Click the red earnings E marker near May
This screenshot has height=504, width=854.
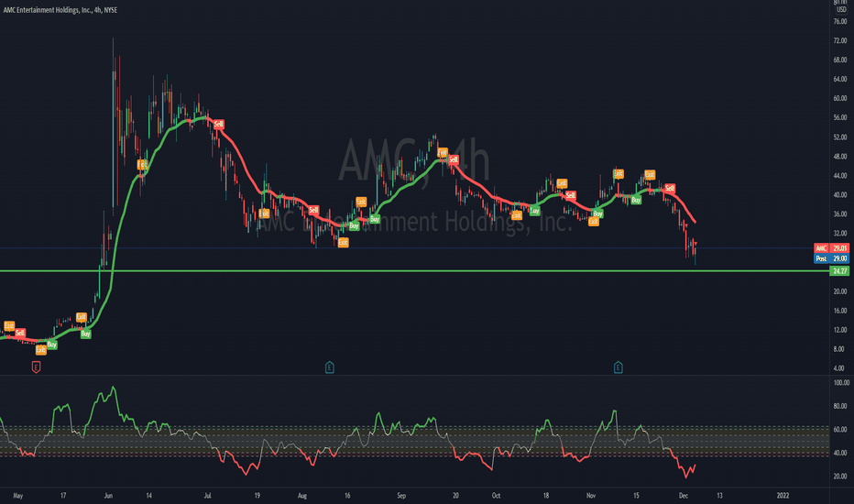(36, 367)
